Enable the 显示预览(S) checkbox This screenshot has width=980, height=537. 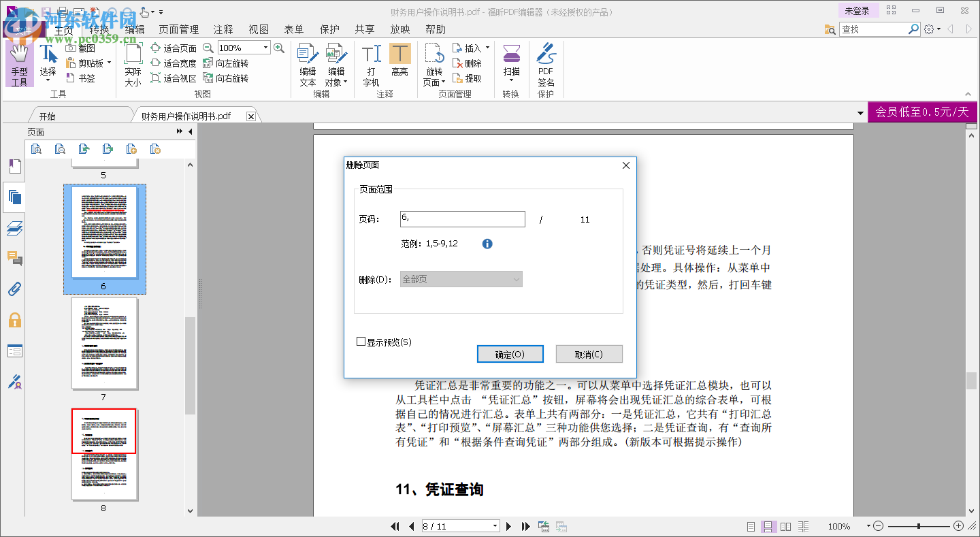[361, 340]
